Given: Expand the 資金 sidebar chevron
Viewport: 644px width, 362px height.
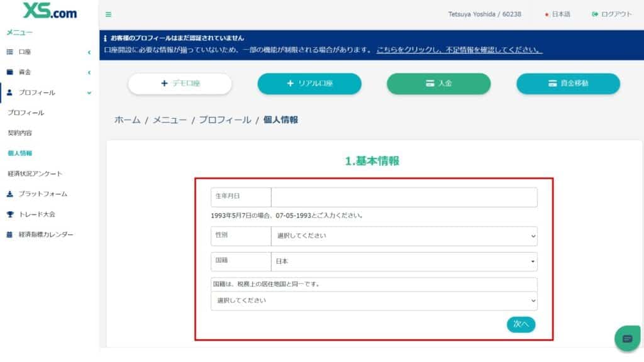Looking at the screenshot, I should coord(89,73).
